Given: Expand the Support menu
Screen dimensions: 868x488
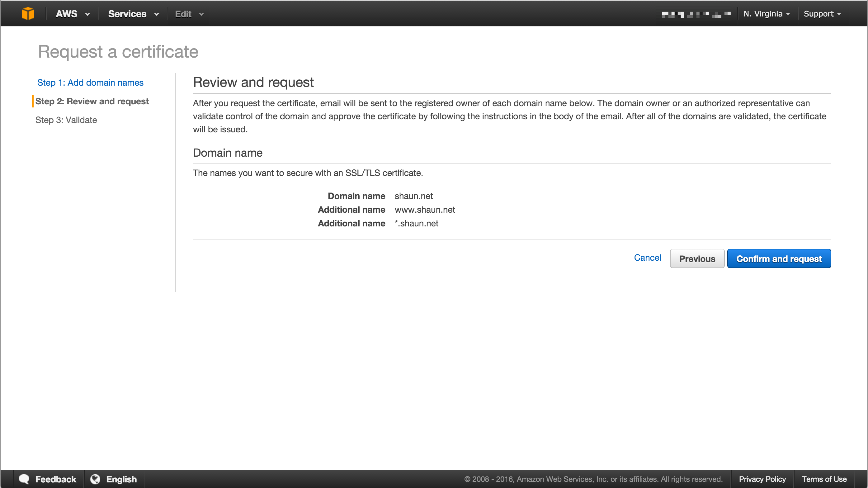Looking at the screenshot, I should coord(822,14).
